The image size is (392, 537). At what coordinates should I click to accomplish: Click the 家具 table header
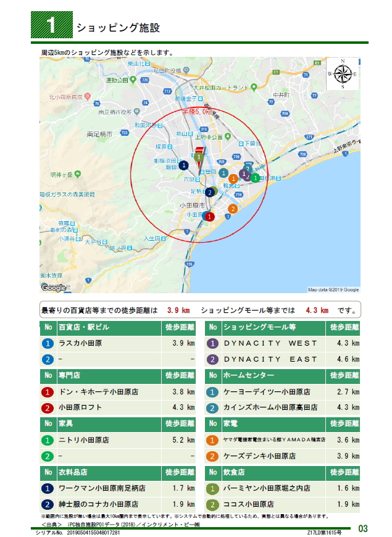65,423
